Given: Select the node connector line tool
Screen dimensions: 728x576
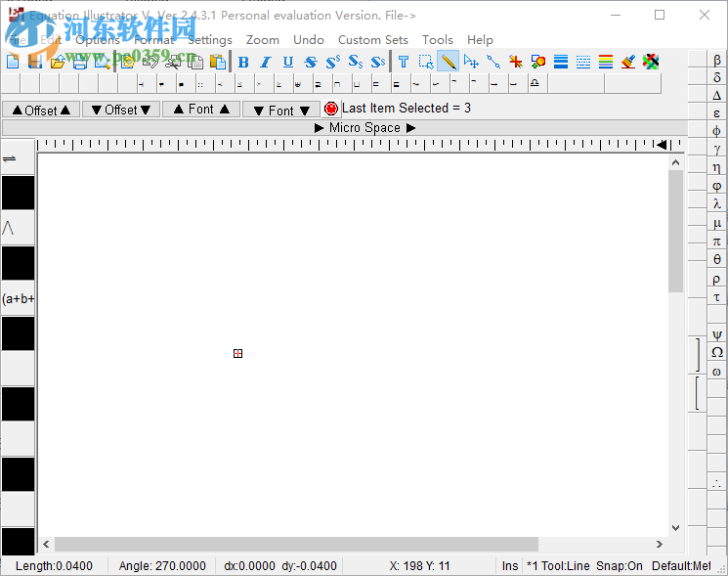Looking at the screenshot, I should tap(493, 62).
